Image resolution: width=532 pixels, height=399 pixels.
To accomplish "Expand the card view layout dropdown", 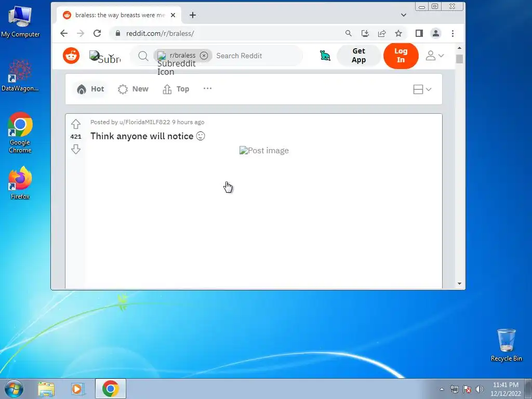I will tap(422, 89).
